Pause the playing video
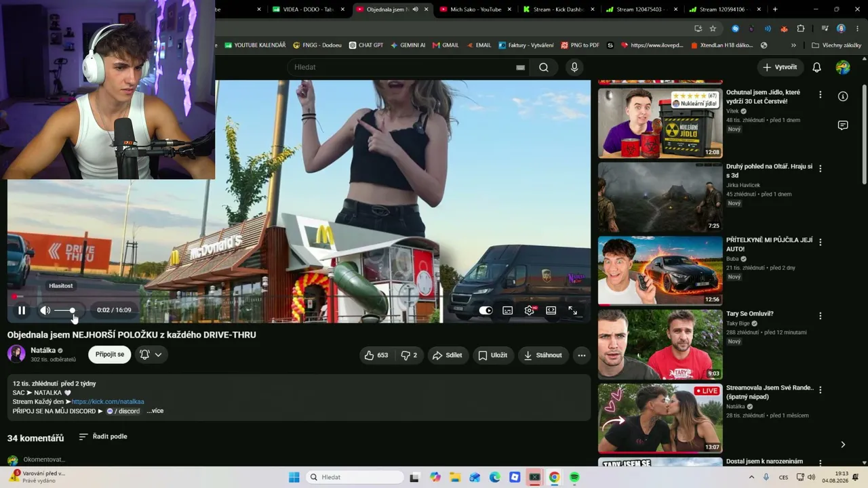 point(22,310)
